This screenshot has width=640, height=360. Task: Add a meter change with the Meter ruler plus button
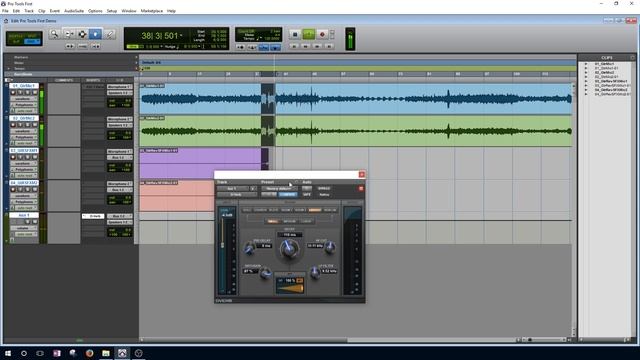[136, 63]
